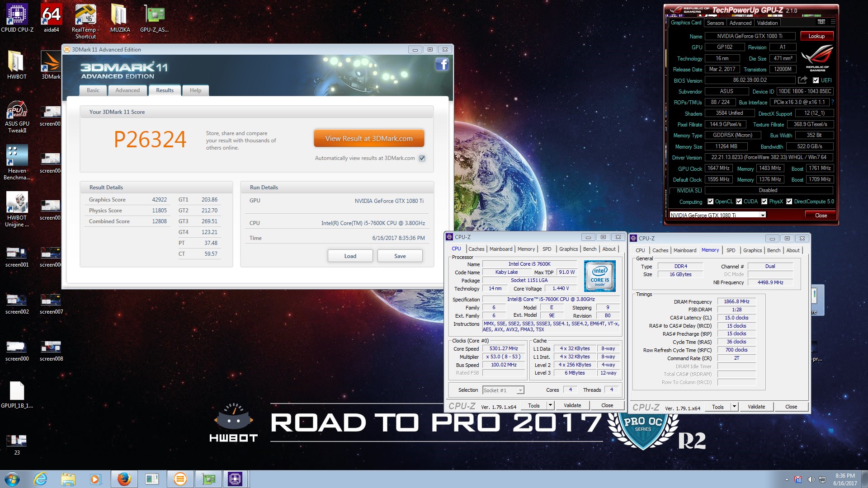The width and height of the screenshot is (868, 488).
Task: Click the Save button in Run Details
Action: (x=400, y=256)
